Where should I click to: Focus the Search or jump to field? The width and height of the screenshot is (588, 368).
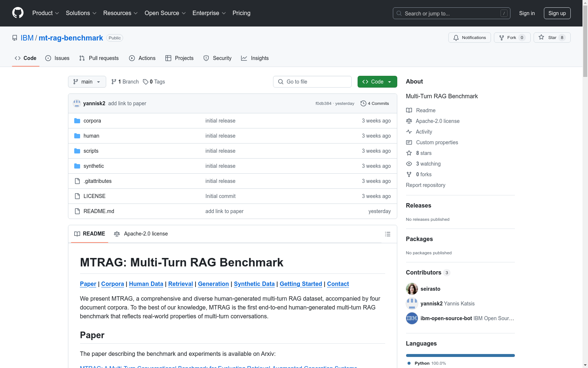[451, 13]
